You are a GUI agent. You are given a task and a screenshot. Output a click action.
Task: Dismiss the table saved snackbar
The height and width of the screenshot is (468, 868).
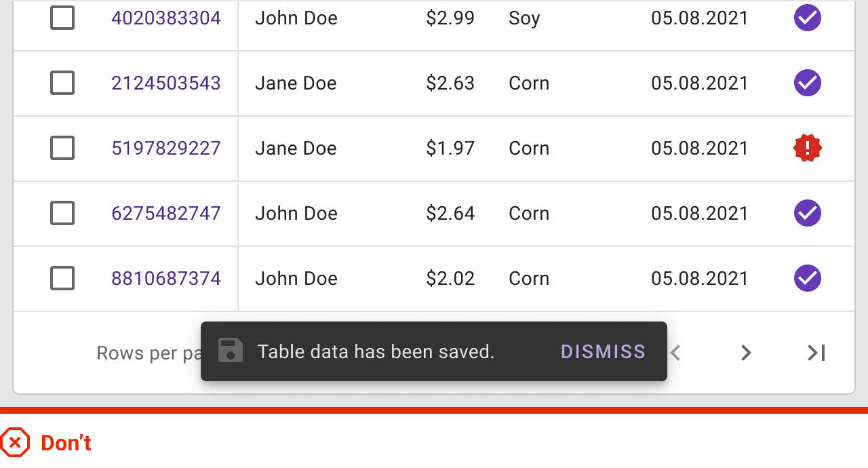pyautogui.click(x=603, y=351)
